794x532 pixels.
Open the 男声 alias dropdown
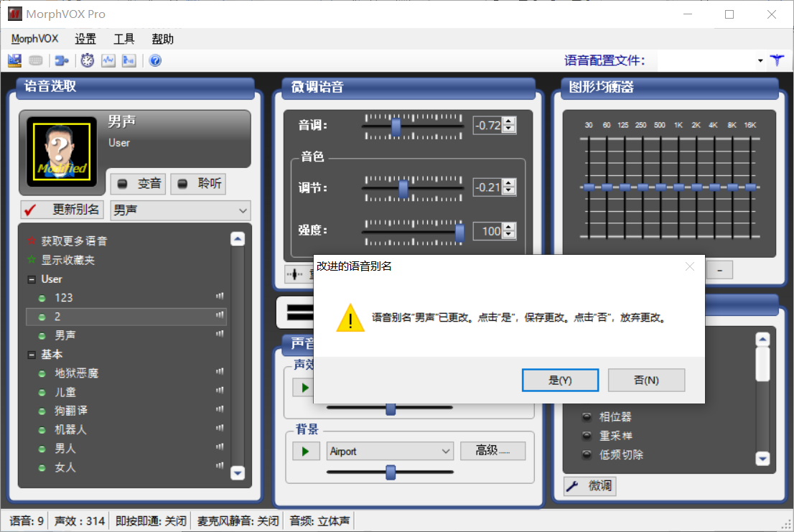click(243, 210)
